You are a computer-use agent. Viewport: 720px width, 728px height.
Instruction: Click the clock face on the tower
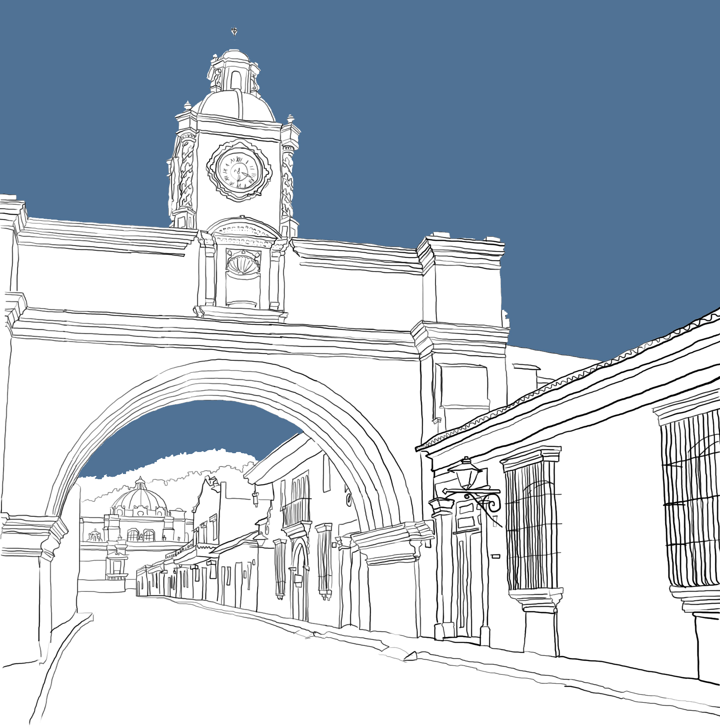239,170
